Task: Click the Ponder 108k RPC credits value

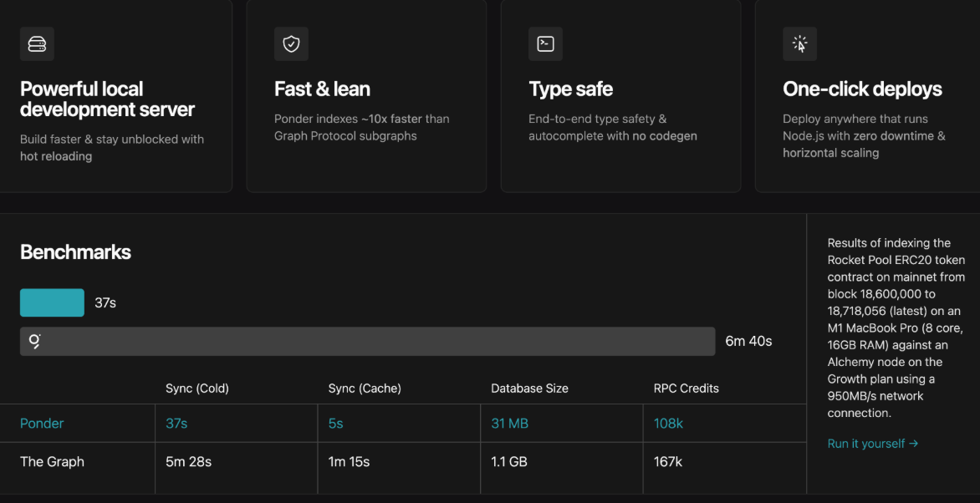Action: pos(668,424)
